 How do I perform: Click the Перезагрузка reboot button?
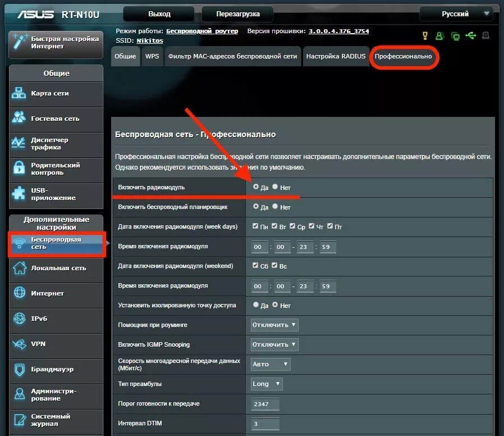click(x=238, y=14)
